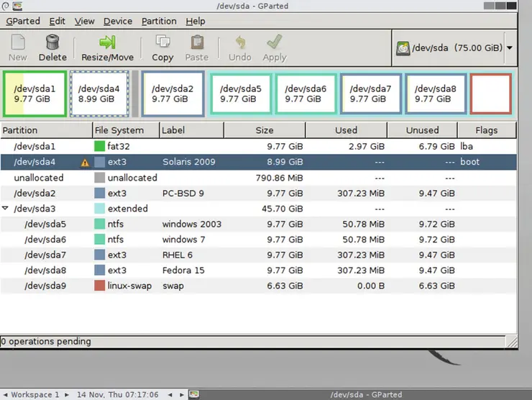The image size is (532, 400).
Task: Collapse the /dev/sda3 extended partition tree
Action: coord(6,209)
